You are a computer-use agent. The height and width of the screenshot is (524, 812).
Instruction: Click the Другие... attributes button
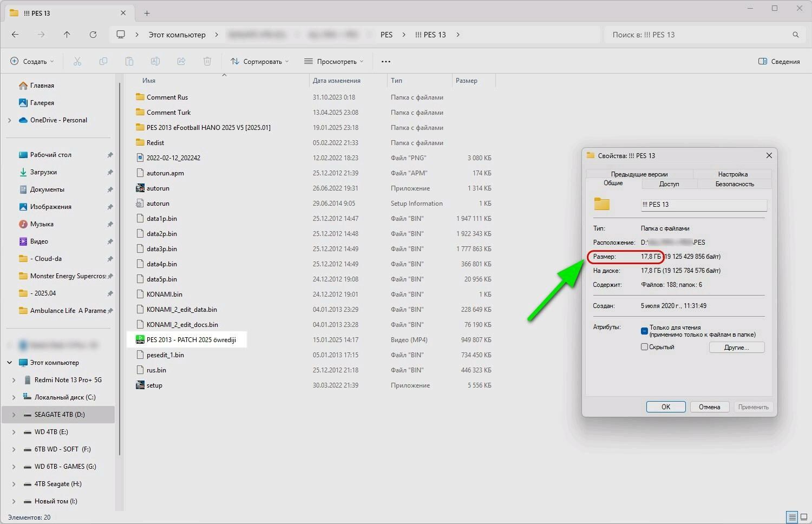coord(737,348)
